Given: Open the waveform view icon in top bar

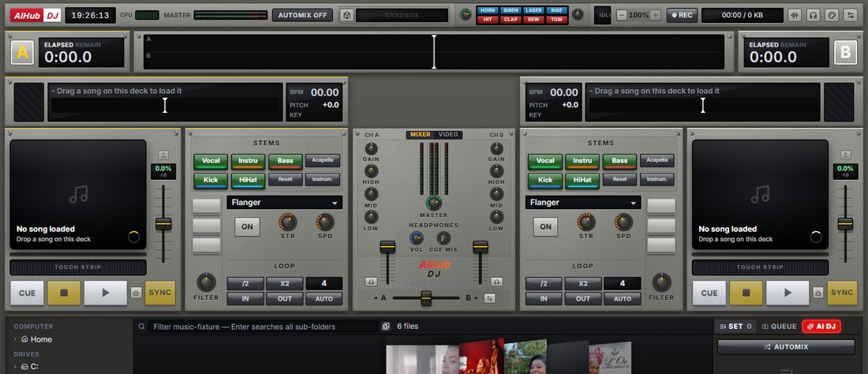Looking at the screenshot, I should pyautogui.click(x=795, y=15).
